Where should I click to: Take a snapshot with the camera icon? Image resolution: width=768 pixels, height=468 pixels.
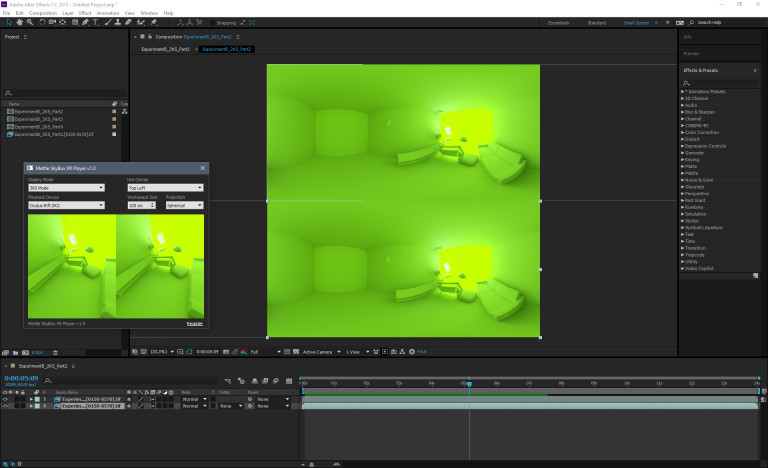coord(227,352)
